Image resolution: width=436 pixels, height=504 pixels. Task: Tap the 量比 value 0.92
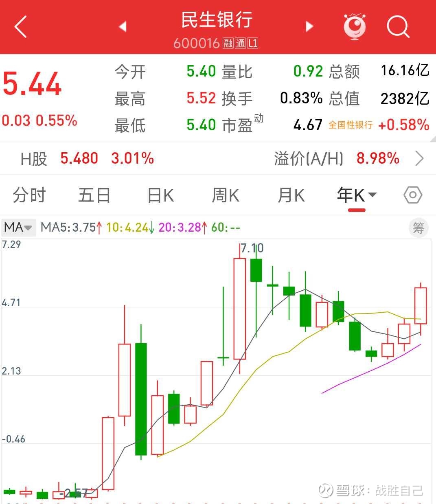click(x=308, y=71)
